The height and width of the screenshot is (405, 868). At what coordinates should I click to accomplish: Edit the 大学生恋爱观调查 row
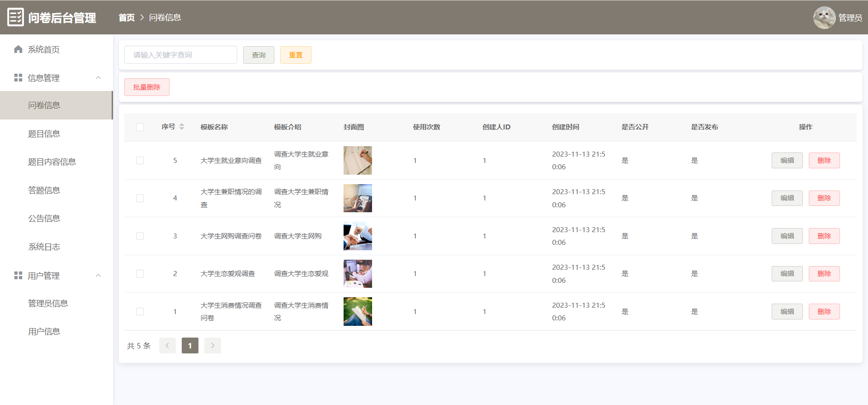pyautogui.click(x=787, y=274)
